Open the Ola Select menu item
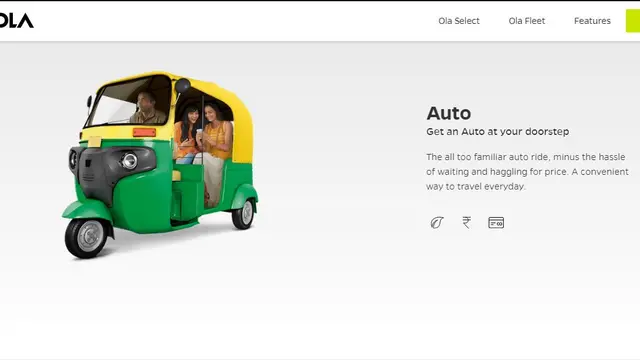This screenshot has height=360, width=640. pyautogui.click(x=459, y=21)
